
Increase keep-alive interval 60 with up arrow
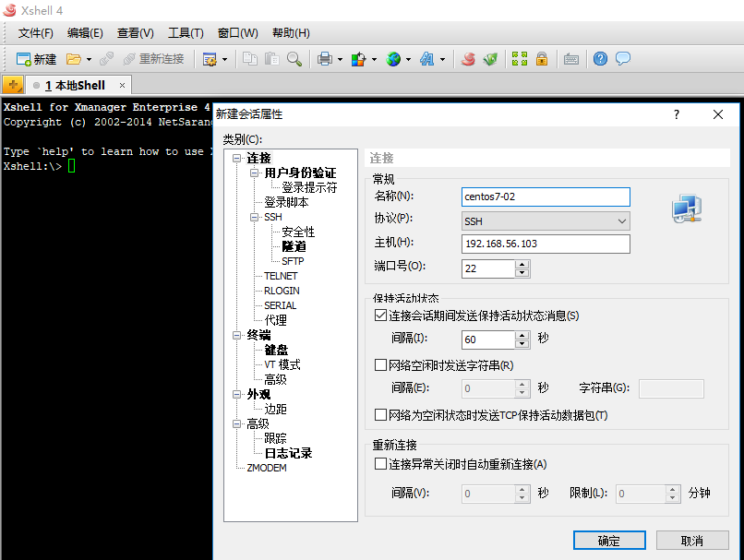point(522,335)
